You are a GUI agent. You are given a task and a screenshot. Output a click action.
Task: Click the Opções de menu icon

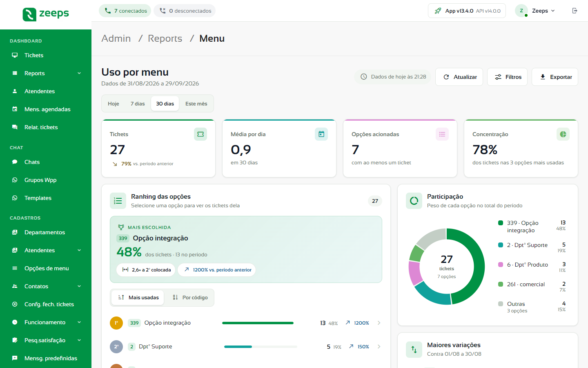pos(15,268)
